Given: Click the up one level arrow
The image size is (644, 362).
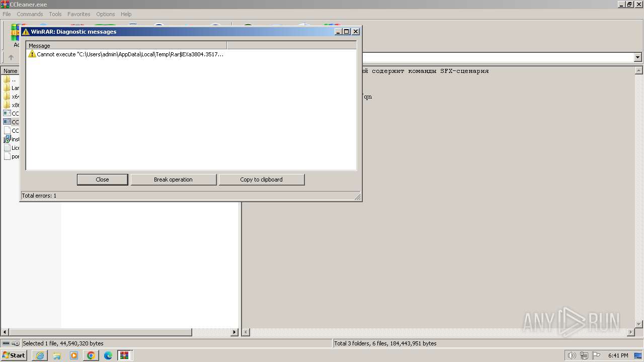Looking at the screenshot, I should point(11,57).
